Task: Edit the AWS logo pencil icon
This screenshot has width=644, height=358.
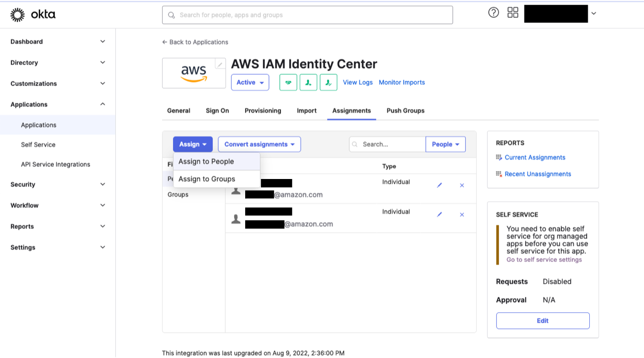Action: (x=220, y=64)
